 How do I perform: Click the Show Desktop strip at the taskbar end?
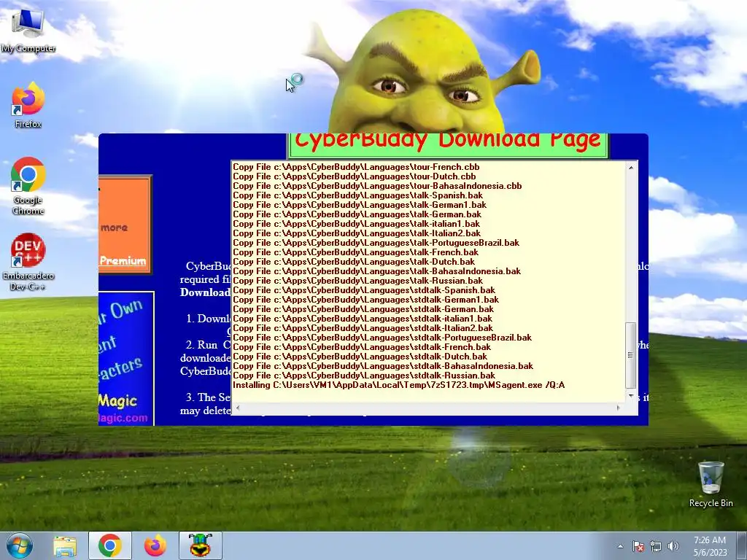pyautogui.click(x=743, y=545)
